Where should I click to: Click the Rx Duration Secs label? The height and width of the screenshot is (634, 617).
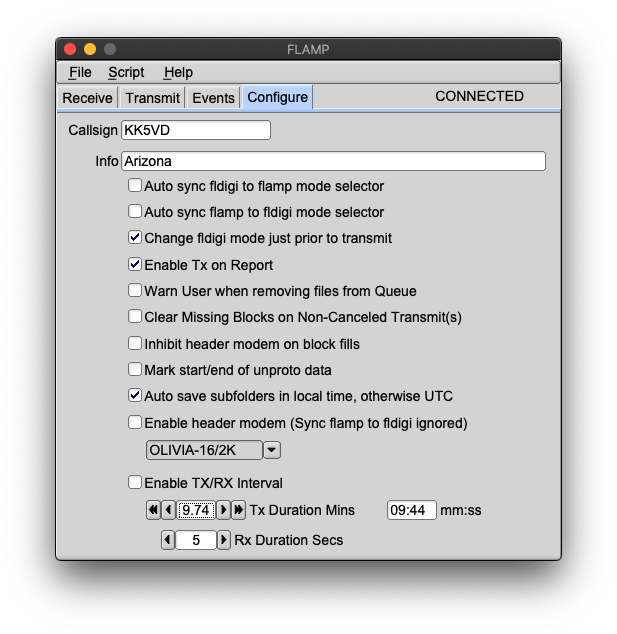coord(289,540)
